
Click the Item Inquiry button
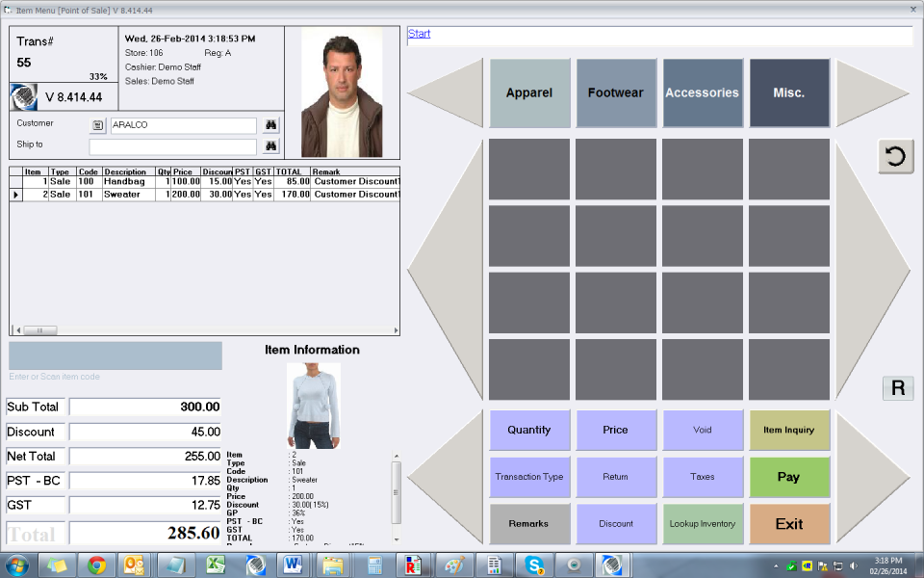pos(789,430)
